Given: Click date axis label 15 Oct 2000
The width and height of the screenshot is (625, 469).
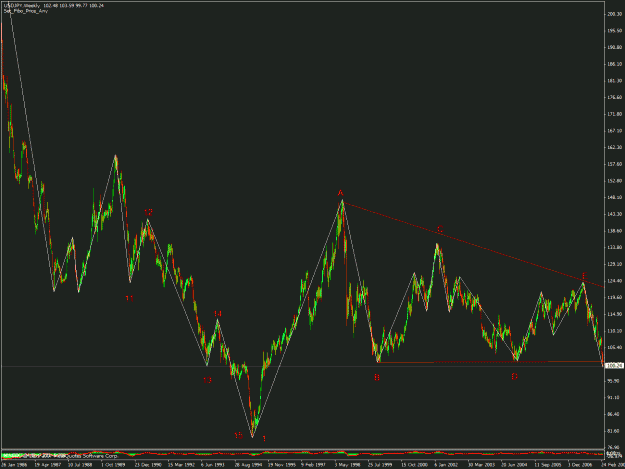Looking at the screenshot, I should coord(414,465).
